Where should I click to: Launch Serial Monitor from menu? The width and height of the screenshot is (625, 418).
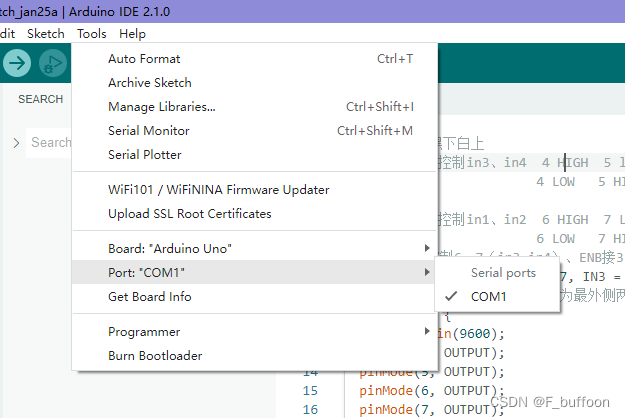255,131
